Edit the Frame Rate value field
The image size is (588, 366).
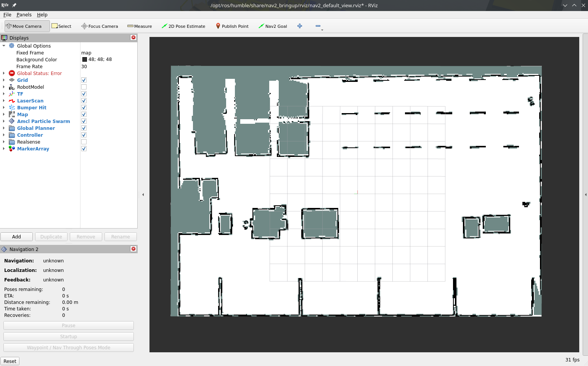tap(109, 66)
